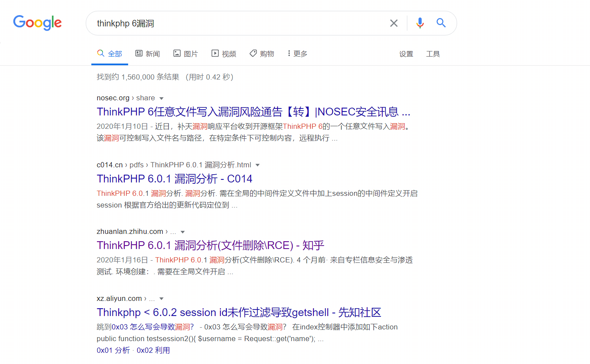Jump to 0x03 怎么写会导致漏洞 section link
This screenshot has height=364, width=590.
pyautogui.click(x=153, y=327)
